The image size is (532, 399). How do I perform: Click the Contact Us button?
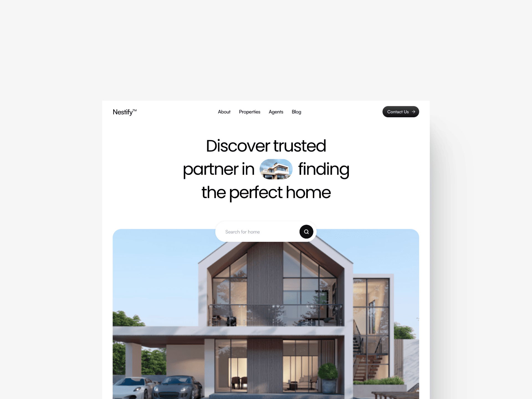click(x=400, y=112)
